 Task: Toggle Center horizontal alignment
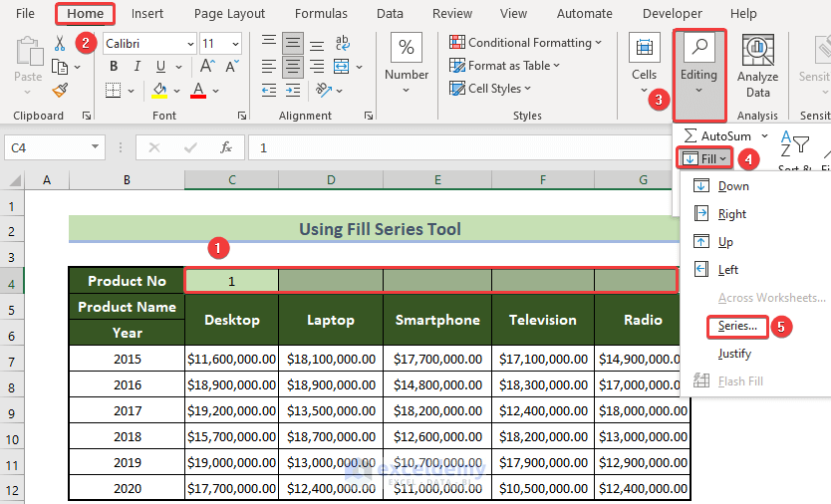[x=292, y=67]
